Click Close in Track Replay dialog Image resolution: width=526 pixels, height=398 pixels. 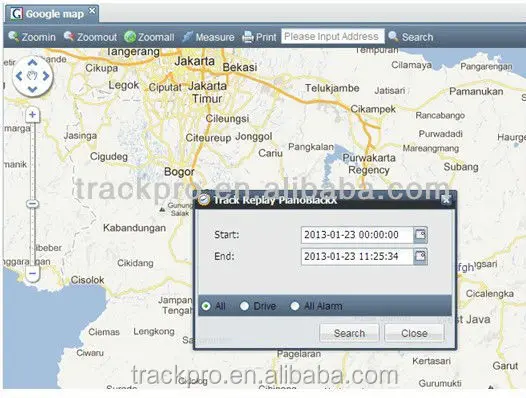click(414, 333)
